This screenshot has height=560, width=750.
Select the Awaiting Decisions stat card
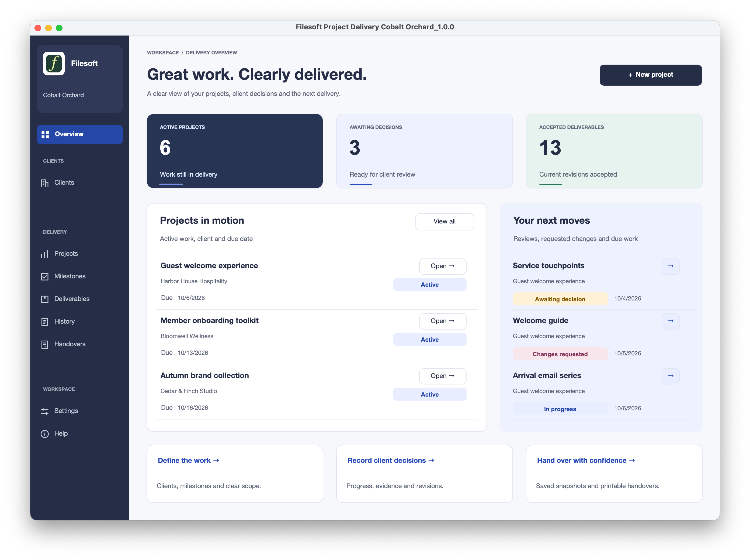click(424, 151)
